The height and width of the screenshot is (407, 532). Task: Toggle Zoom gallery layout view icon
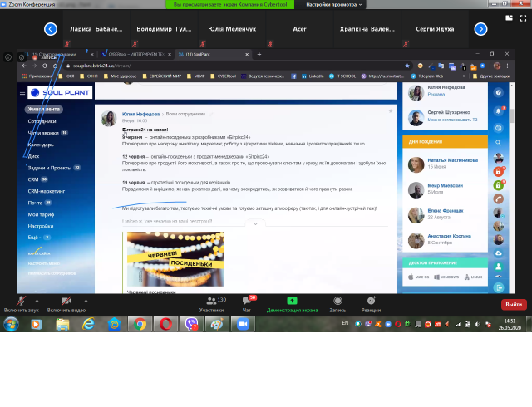pos(509,18)
